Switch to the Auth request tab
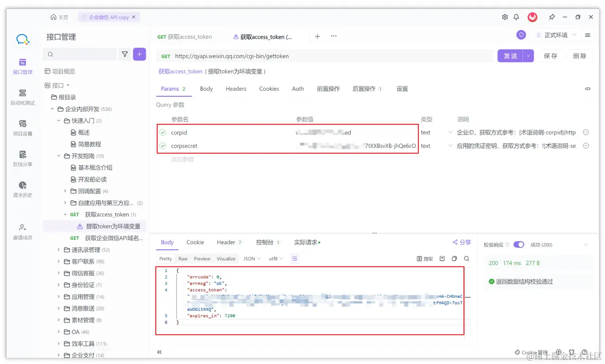Viewport: 605px width, 364px height. (x=298, y=89)
